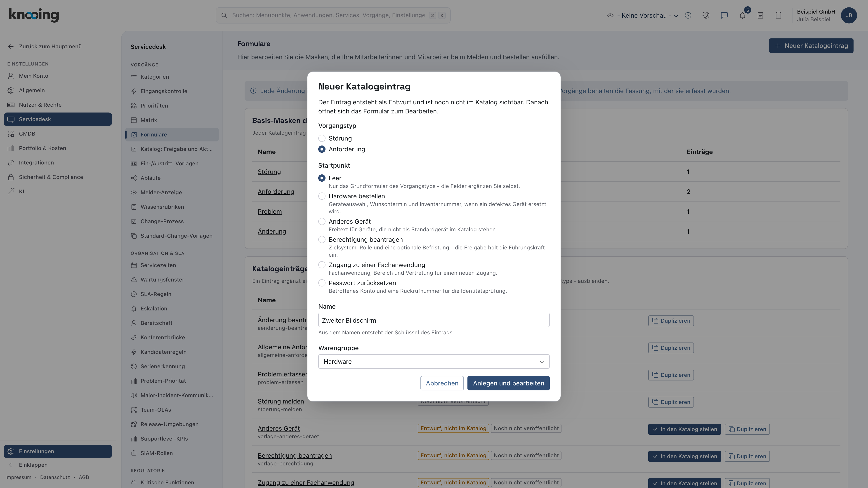
Task: Click the KI magic wand icon
Action: point(11,192)
